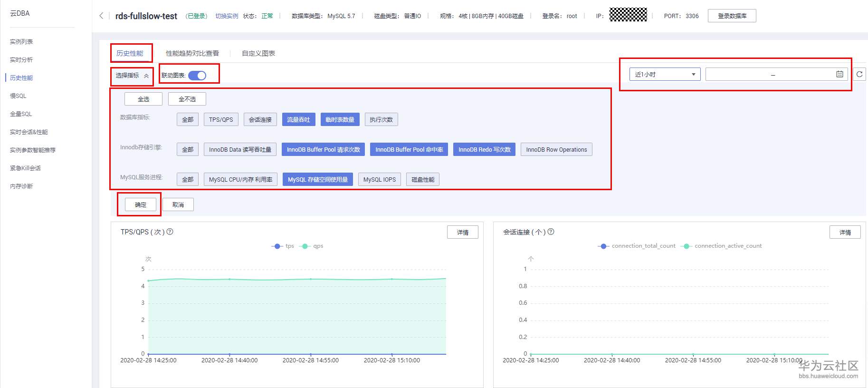Image resolution: width=868 pixels, height=388 pixels.
Task: Toggle InnoDB Data 读写吞吐量 metric
Action: (x=240, y=149)
